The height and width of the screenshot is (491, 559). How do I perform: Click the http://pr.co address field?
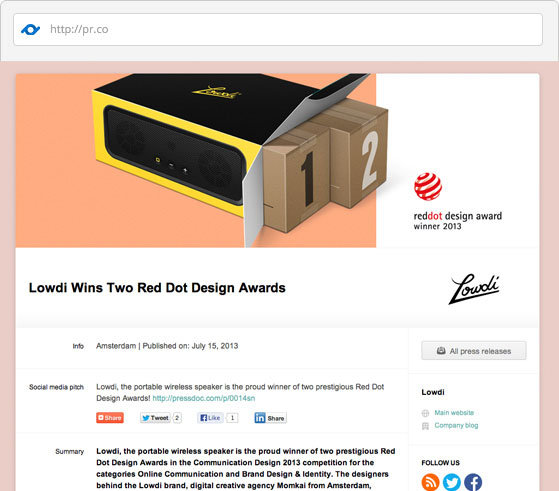(278, 30)
